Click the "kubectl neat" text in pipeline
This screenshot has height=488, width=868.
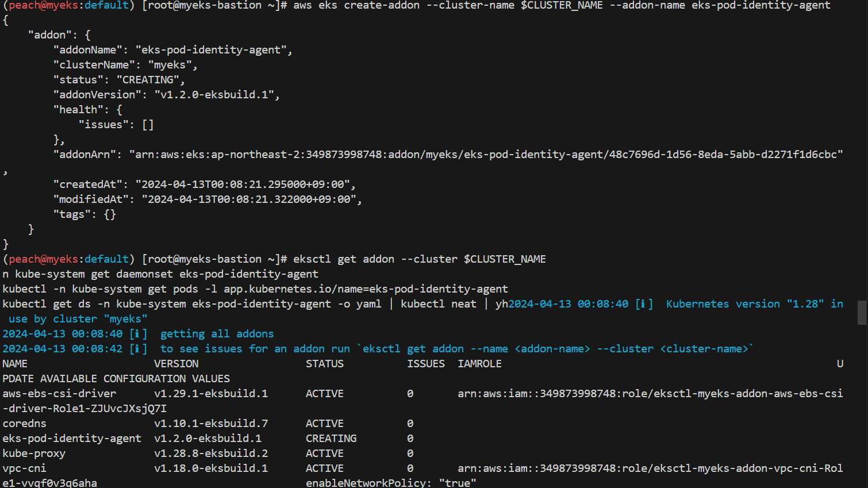[x=439, y=304]
